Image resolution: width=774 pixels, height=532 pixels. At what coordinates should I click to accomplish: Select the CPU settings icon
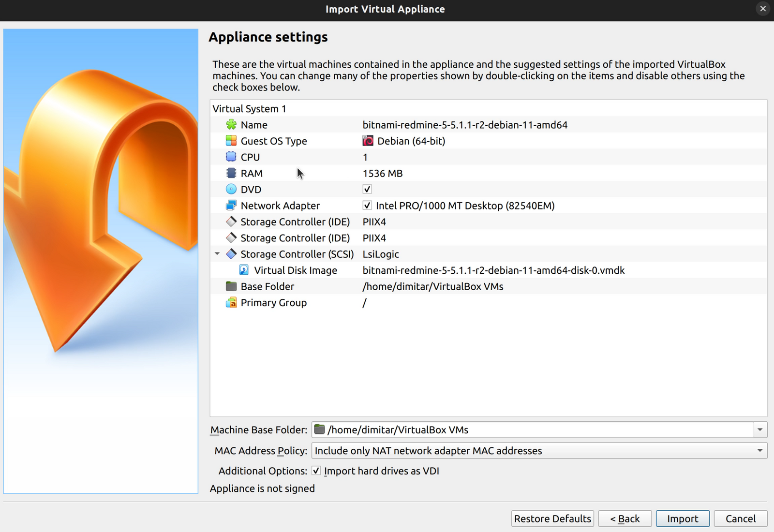tap(230, 157)
